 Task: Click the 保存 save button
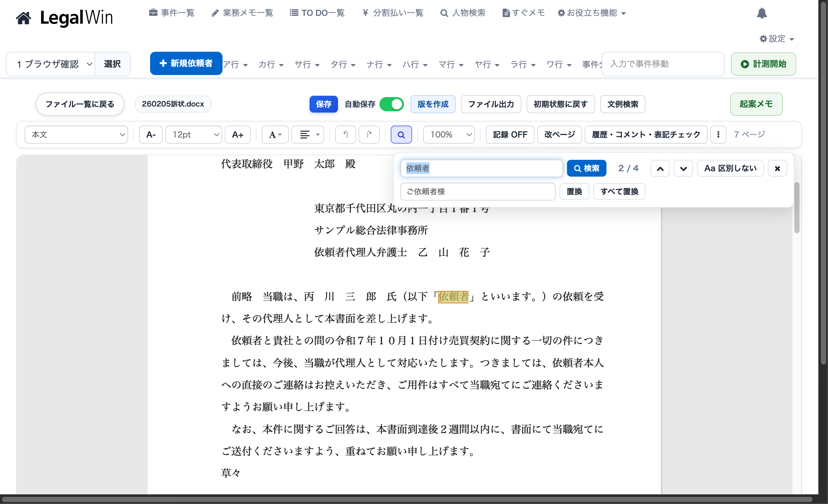click(x=323, y=104)
